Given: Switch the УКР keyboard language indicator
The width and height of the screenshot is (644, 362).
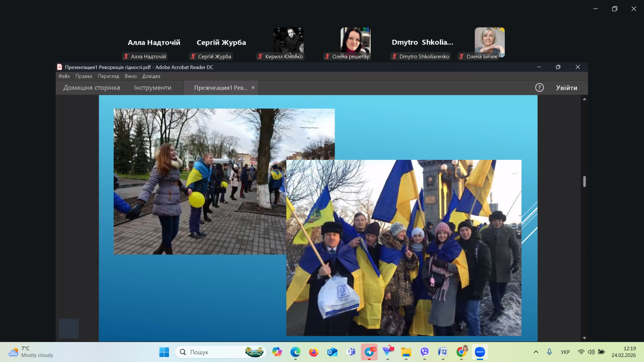Looking at the screenshot, I should [x=565, y=352].
